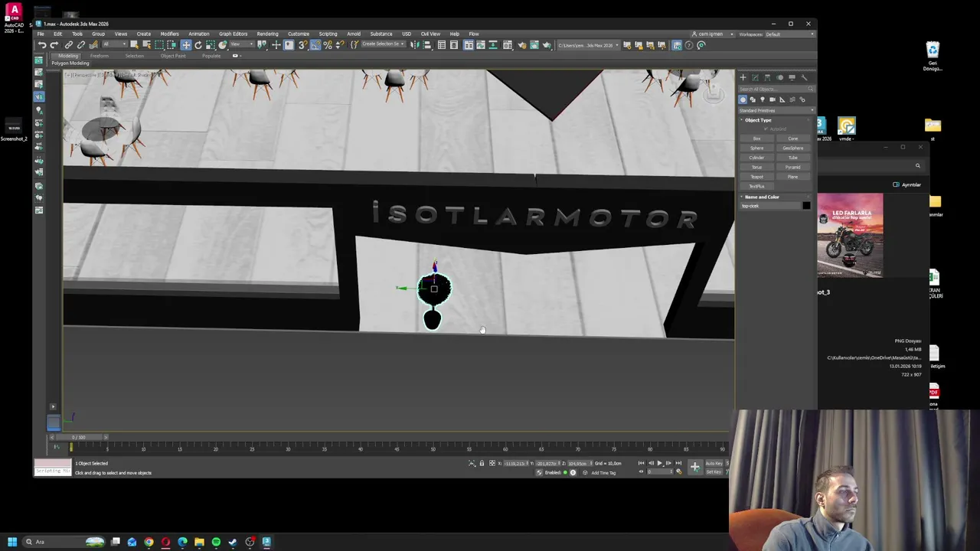Screen dimensions: 980x551
Task: Undo the last action in toolbar
Action: click(42, 44)
